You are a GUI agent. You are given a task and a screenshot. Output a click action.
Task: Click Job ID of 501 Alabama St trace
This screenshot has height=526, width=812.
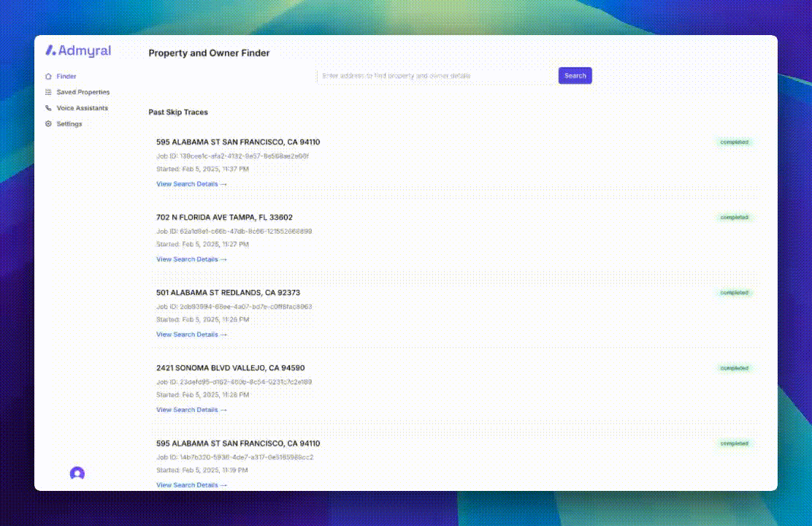click(234, 307)
